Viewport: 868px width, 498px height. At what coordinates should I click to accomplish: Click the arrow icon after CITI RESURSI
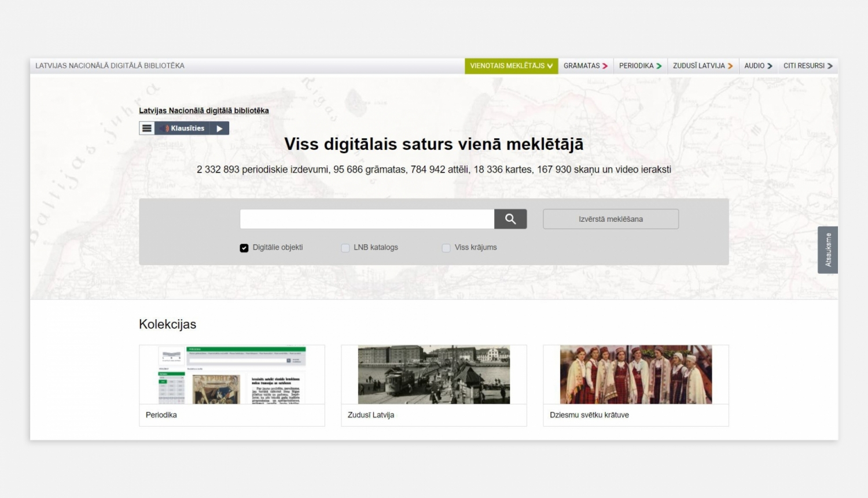point(830,65)
